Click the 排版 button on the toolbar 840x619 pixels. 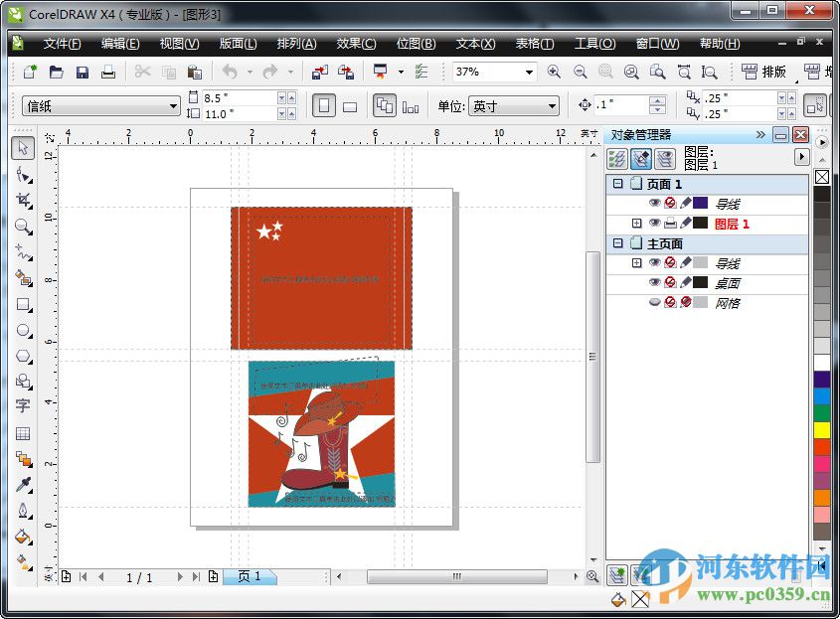pos(765,72)
